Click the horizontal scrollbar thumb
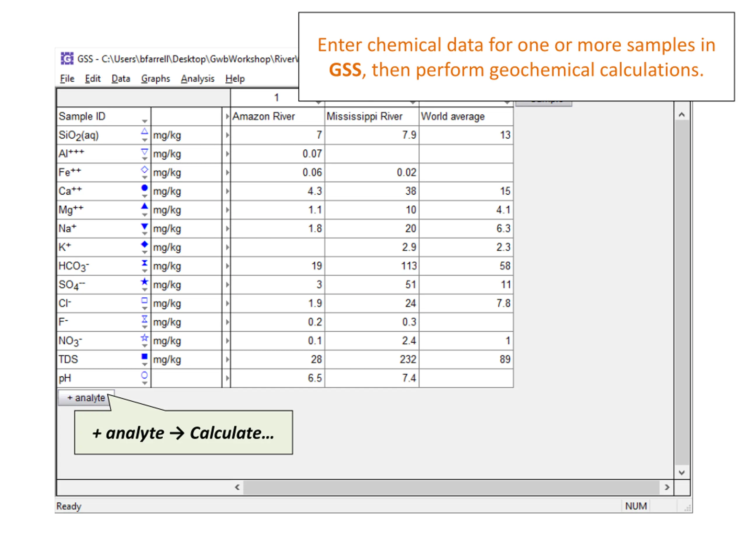This screenshot has height=560, width=747. (x=451, y=487)
